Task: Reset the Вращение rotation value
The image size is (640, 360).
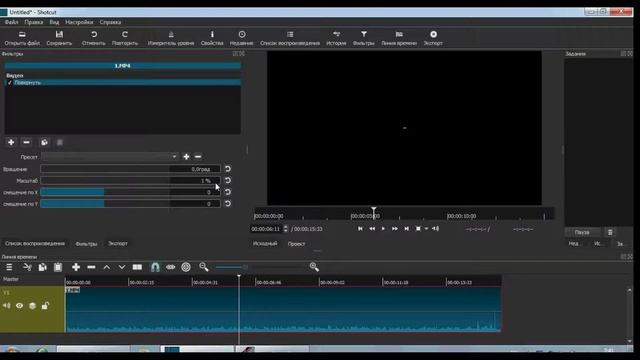Action: [x=228, y=169]
